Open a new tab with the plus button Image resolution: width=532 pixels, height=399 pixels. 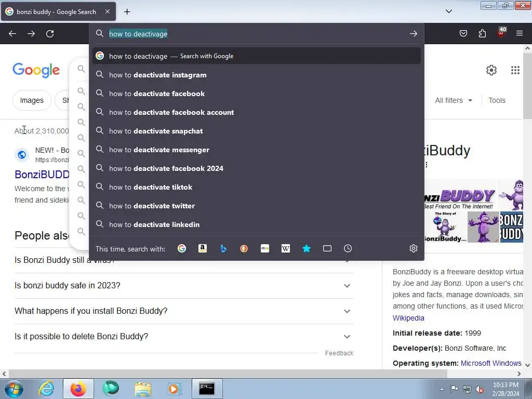127,12
